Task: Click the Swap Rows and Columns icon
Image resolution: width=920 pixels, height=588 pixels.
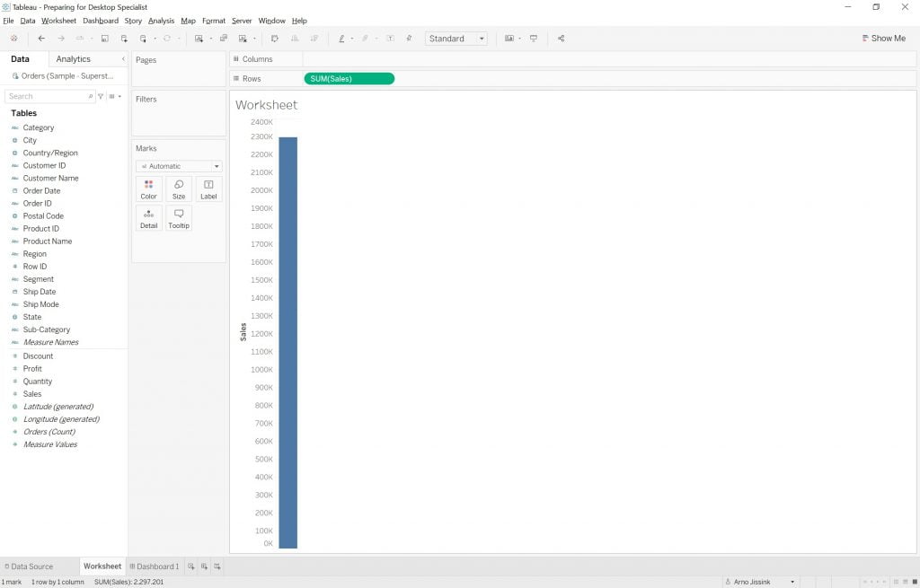Action: [x=274, y=39]
